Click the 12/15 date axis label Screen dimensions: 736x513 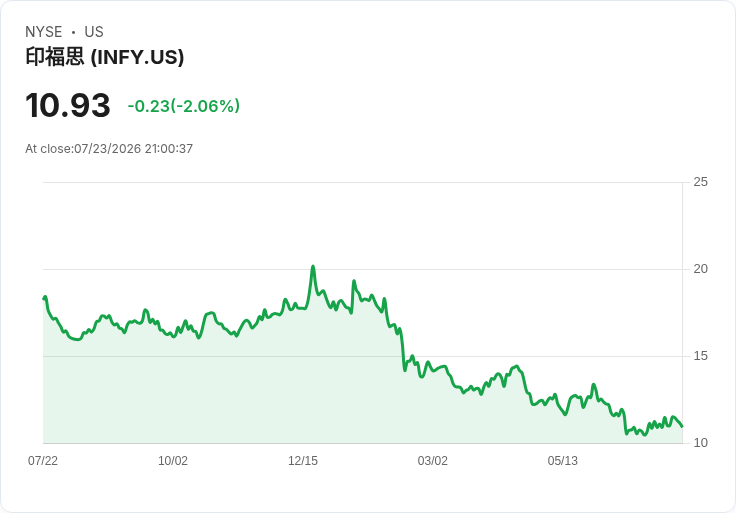click(303, 460)
